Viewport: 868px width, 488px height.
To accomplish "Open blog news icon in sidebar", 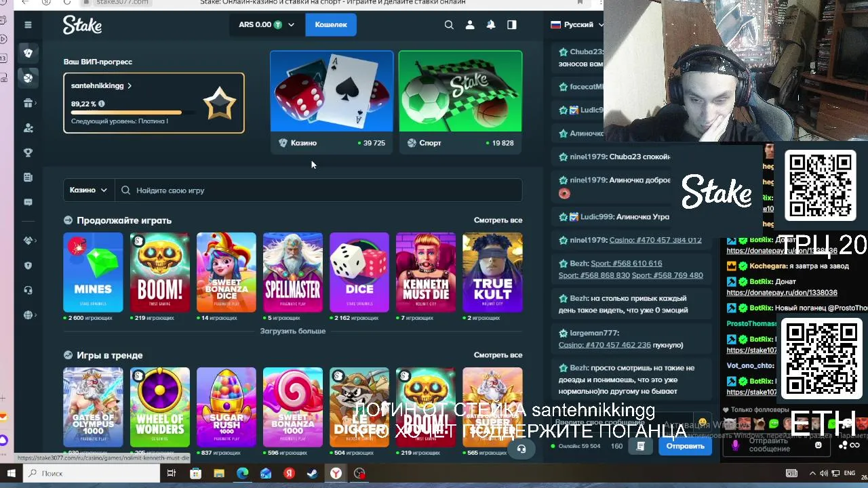I will pyautogui.click(x=28, y=178).
